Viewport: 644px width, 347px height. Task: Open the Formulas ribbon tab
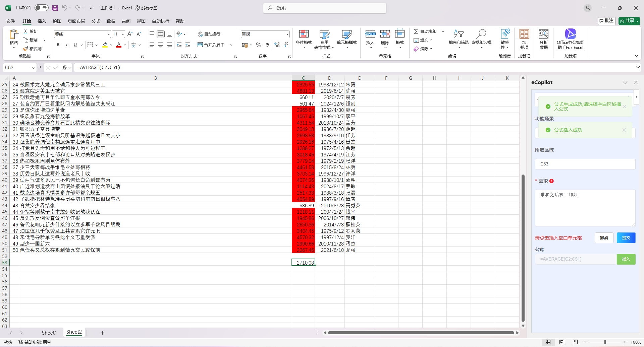click(x=96, y=21)
